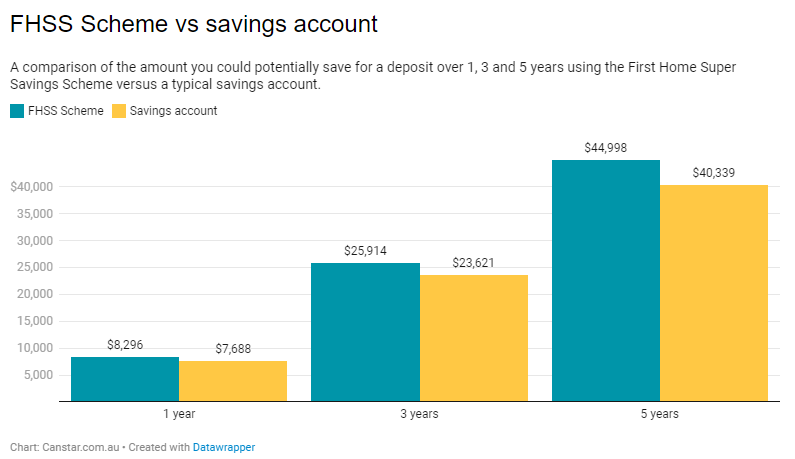The height and width of the screenshot is (459, 795).
Task: Click the 1 year Savings account bar
Action: pos(233,381)
